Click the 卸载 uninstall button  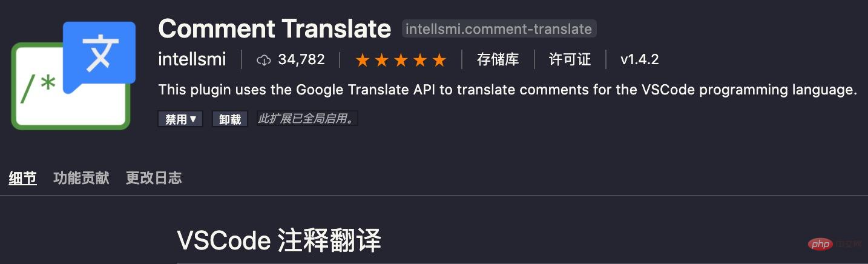[230, 119]
